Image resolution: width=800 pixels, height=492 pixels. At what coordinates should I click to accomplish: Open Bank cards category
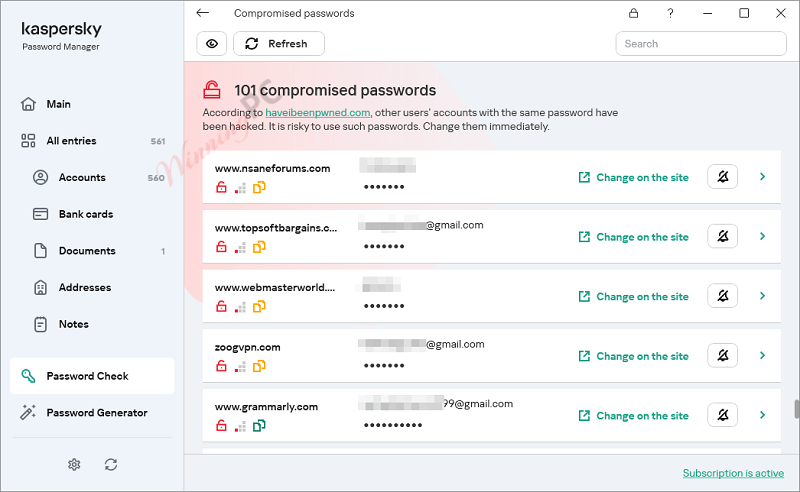click(x=92, y=214)
